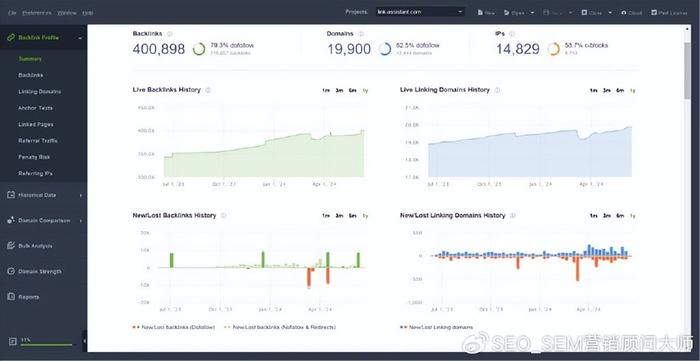The height and width of the screenshot is (361, 700).
Task: Click the blue dofollow domains donut chart
Action: point(385,49)
